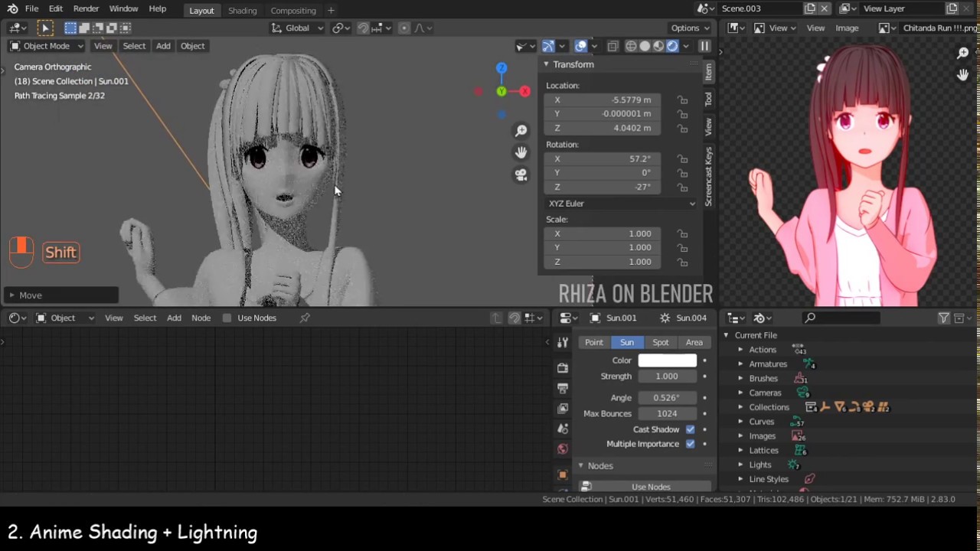Click zoom magnifier in image editor
Viewport: 980px width, 551px height.
pyautogui.click(x=962, y=53)
